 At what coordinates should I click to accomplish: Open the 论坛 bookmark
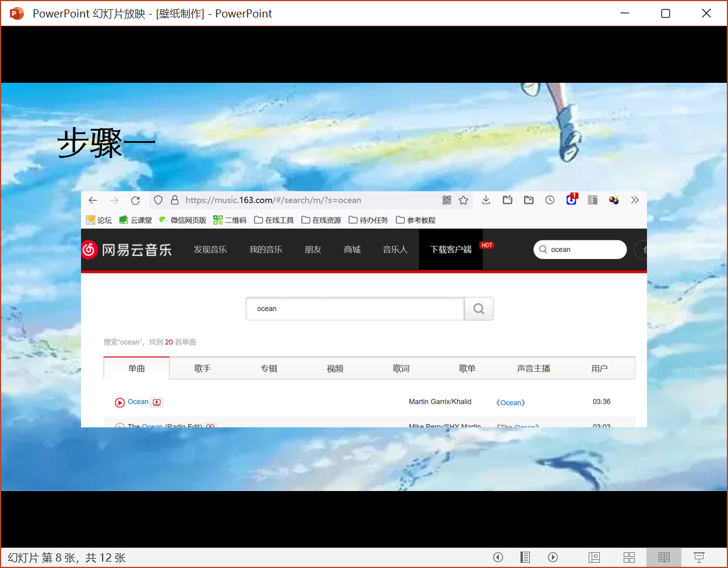click(x=99, y=220)
